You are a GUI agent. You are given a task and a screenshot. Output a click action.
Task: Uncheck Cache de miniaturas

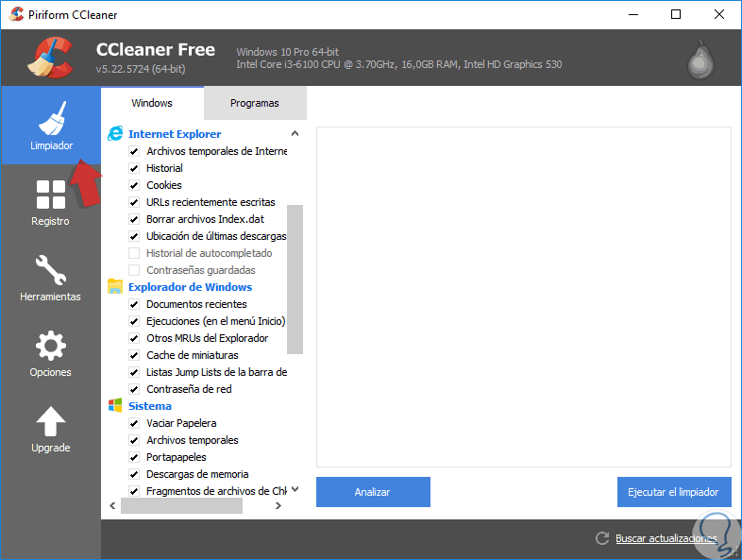click(134, 355)
